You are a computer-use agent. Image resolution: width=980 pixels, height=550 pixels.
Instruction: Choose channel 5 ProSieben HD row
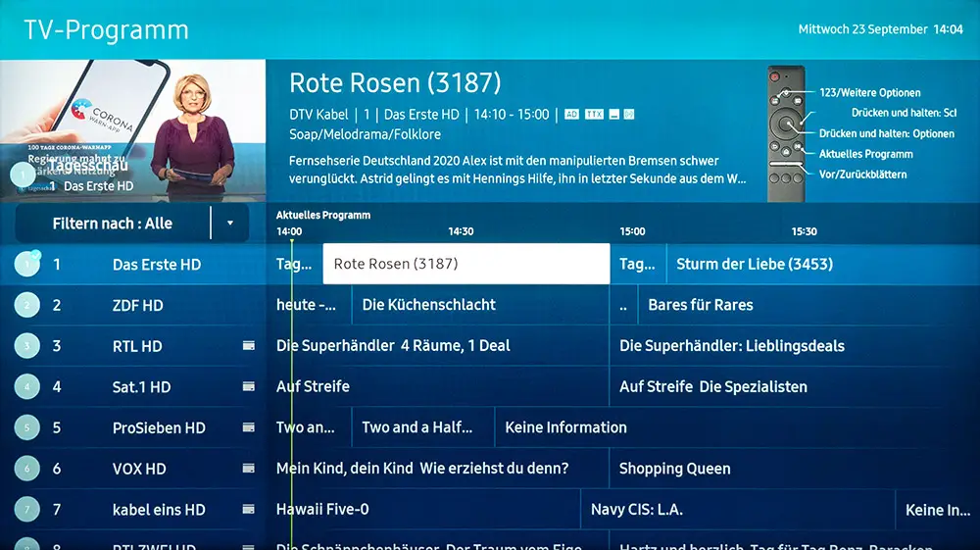coord(132,427)
